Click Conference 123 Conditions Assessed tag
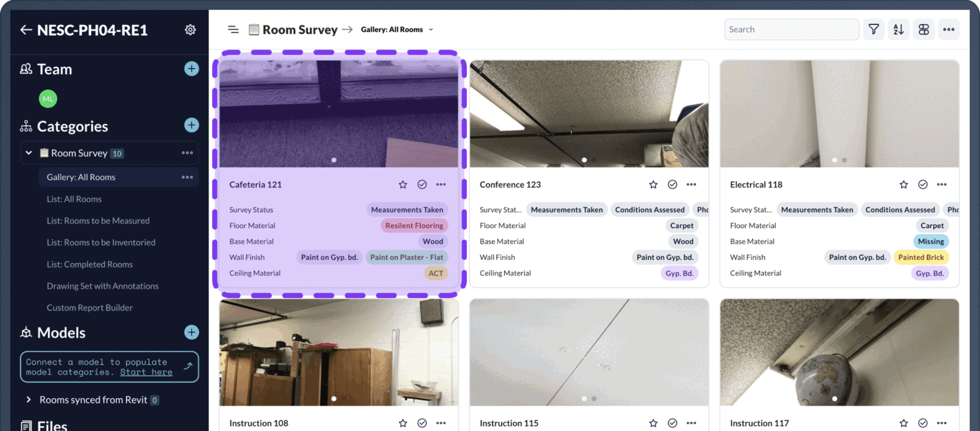This screenshot has width=980, height=431. pos(650,210)
